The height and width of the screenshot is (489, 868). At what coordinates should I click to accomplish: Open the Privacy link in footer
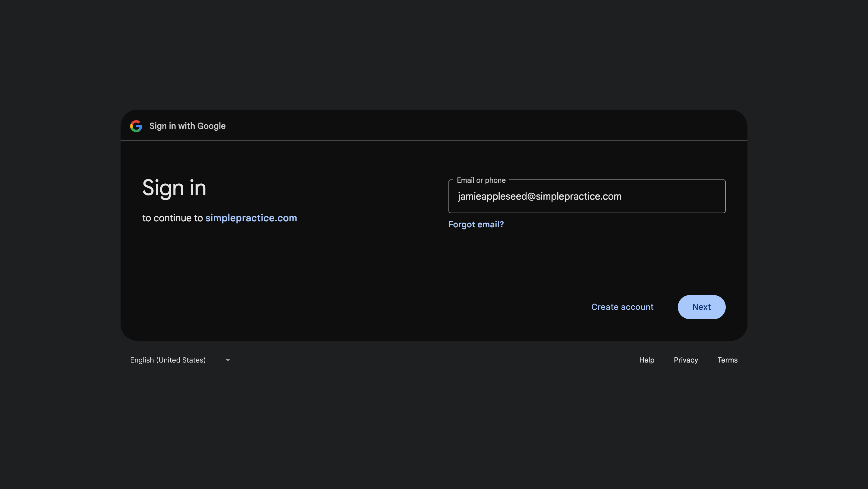[x=686, y=360]
